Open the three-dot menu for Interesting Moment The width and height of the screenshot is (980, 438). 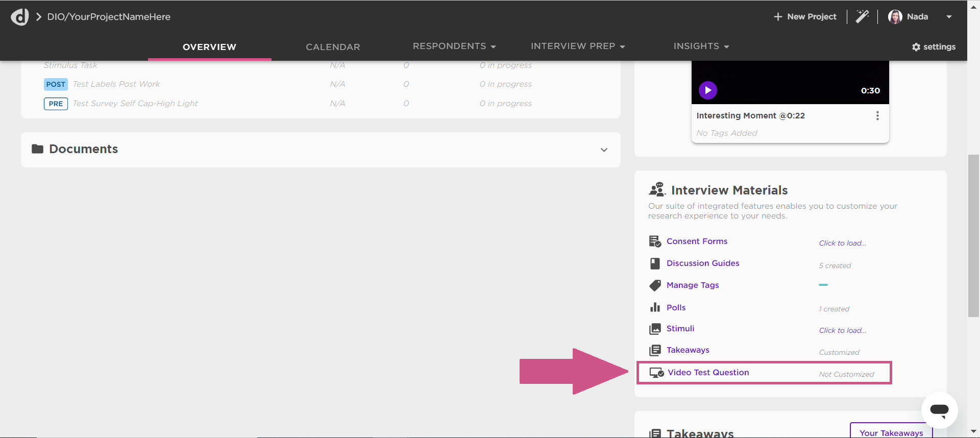[877, 116]
